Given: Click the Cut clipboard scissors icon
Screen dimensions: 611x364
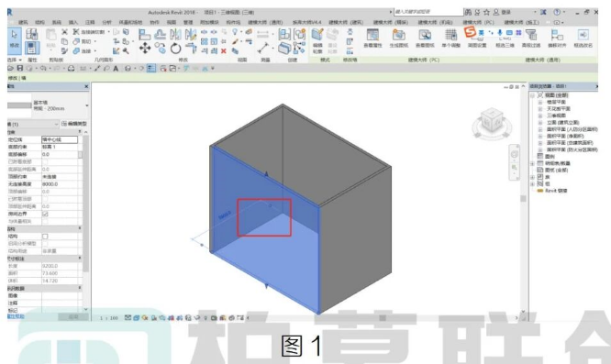Looking at the screenshot, I should tap(65, 32).
